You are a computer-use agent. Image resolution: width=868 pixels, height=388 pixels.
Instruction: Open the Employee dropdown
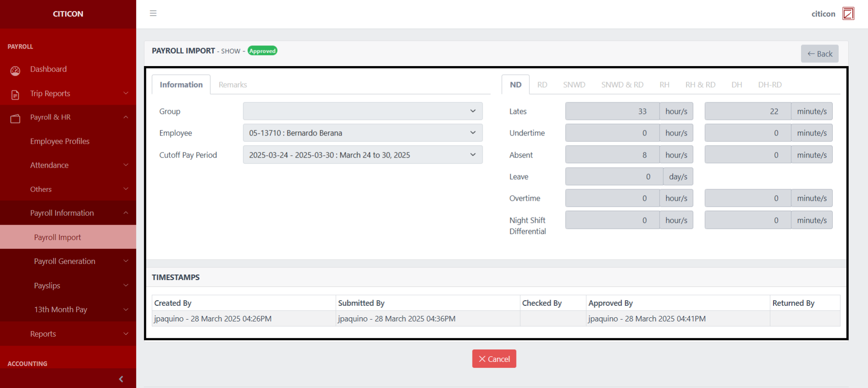pyautogui.click(x=362, y=133)
